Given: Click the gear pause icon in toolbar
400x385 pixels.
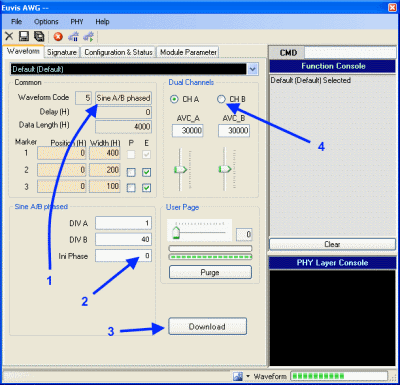Looking at the screenshot, I should pyautogui.click(x=73, y=36).
